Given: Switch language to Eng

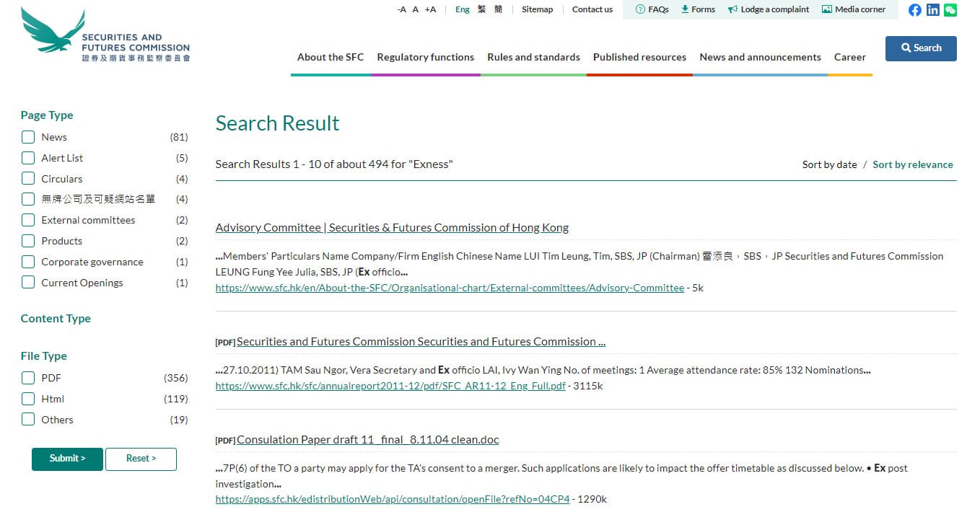Looking at the screenshot, I should coord(463,9).
